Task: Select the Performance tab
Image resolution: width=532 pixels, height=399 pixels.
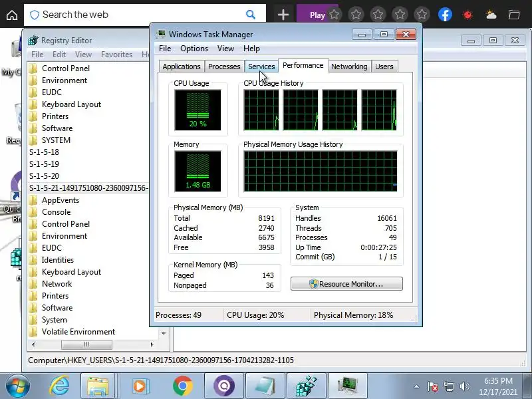Action: (x=303, y=65)
